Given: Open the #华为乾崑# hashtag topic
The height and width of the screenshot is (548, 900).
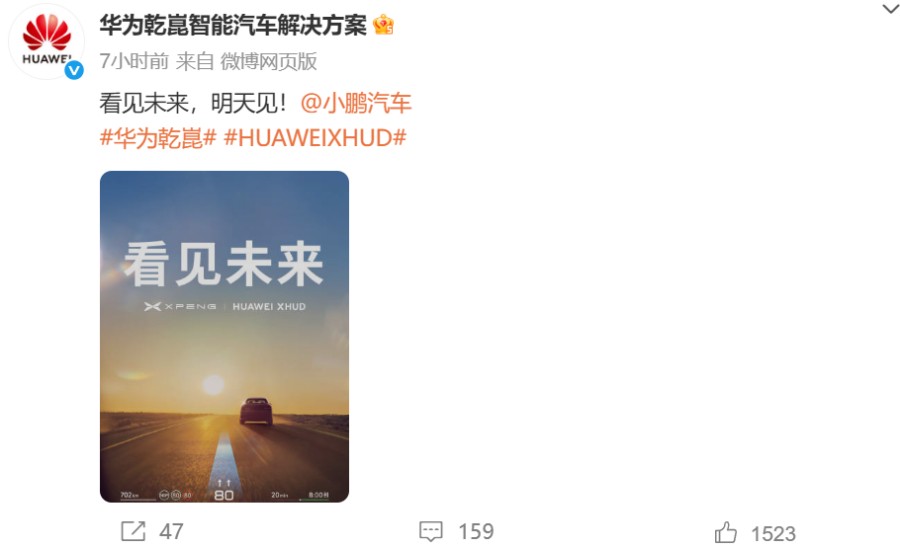Looking at the screenshot, I should [x=158, y=138].
